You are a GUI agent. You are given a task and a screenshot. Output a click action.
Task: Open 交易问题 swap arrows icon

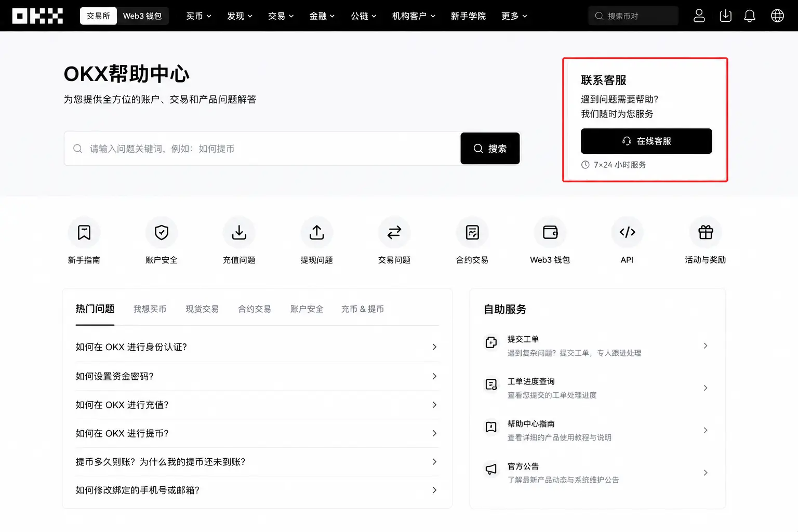click(x=394, y=232)
